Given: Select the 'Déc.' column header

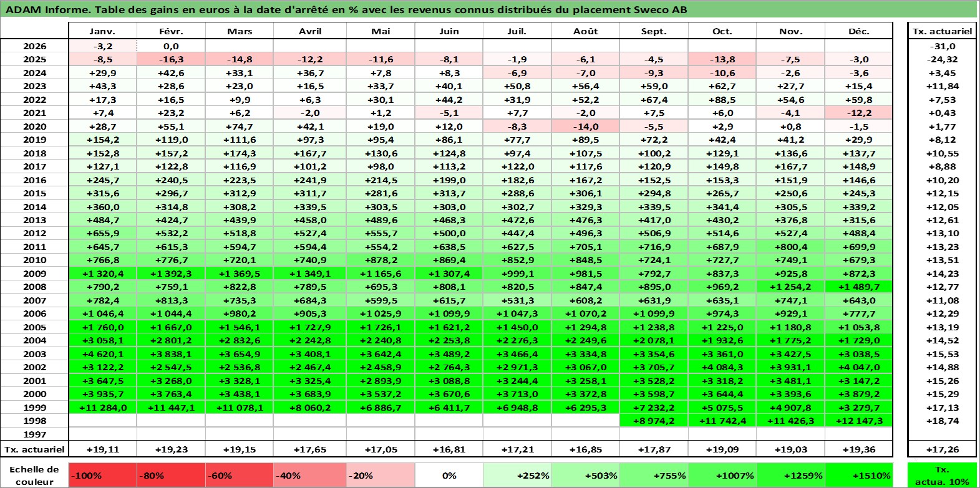Looking at the screenshot, I should click(x=859, y=31).
